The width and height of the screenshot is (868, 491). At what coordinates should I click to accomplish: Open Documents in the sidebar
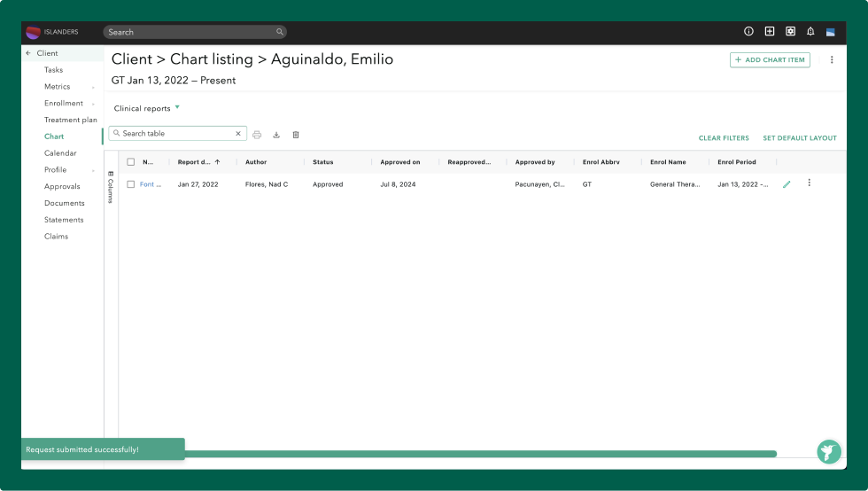pos(64,203)
